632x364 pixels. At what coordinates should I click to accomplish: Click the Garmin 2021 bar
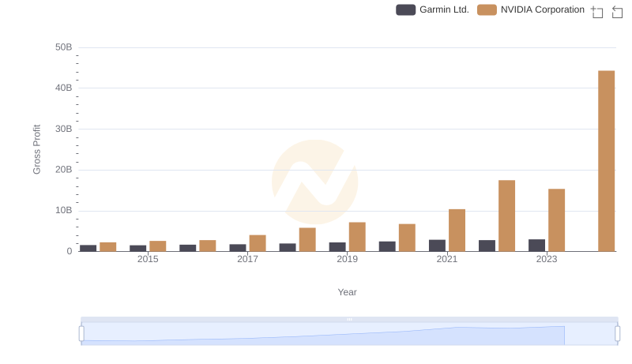pyautogui.click(x=437, y=246)
